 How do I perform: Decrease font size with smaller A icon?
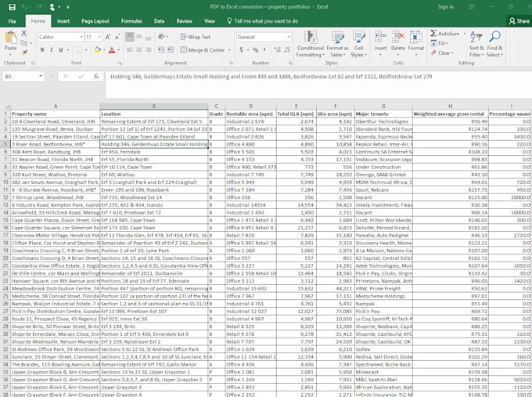(117, 37)
